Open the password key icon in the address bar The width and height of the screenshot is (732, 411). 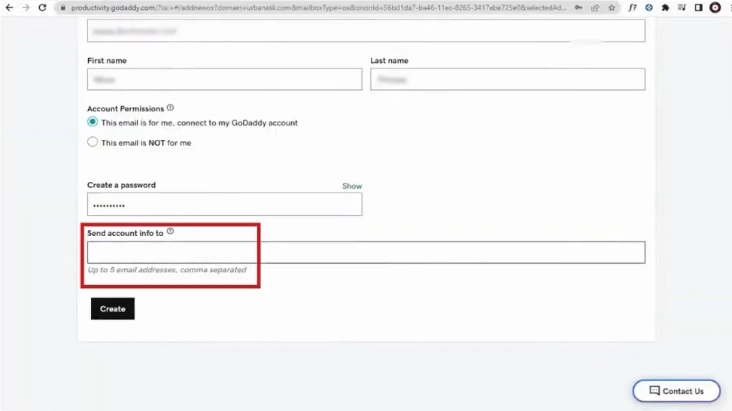[578, 7]
